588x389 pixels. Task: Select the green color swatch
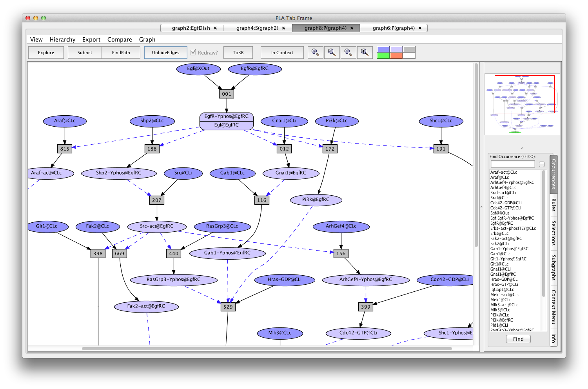tap(383, 56)
